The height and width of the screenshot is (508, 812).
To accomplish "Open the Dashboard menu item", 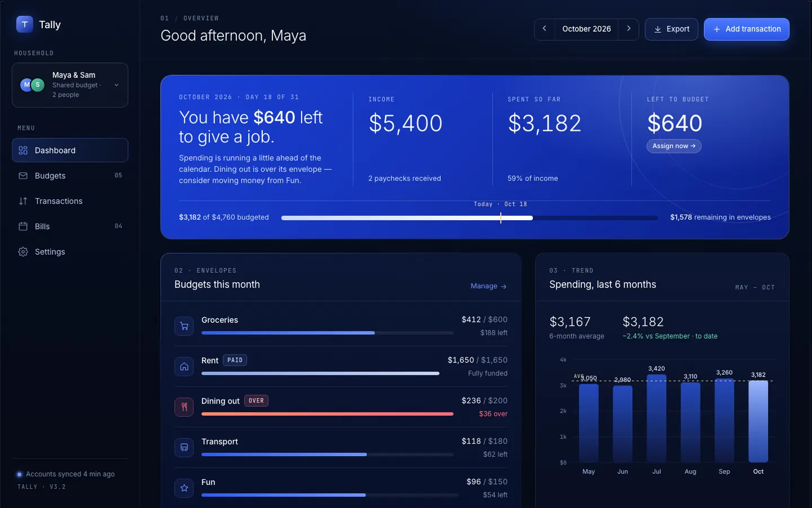I will coord(70,150).
